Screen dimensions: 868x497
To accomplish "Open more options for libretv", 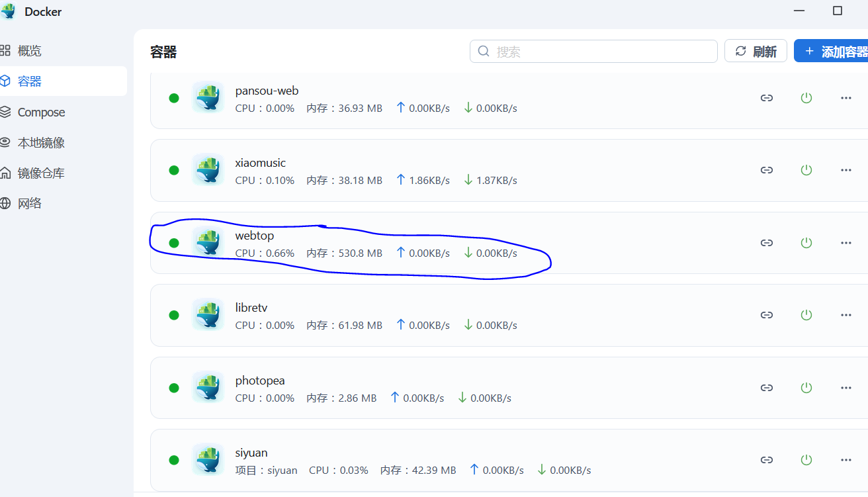I will 846,315.
